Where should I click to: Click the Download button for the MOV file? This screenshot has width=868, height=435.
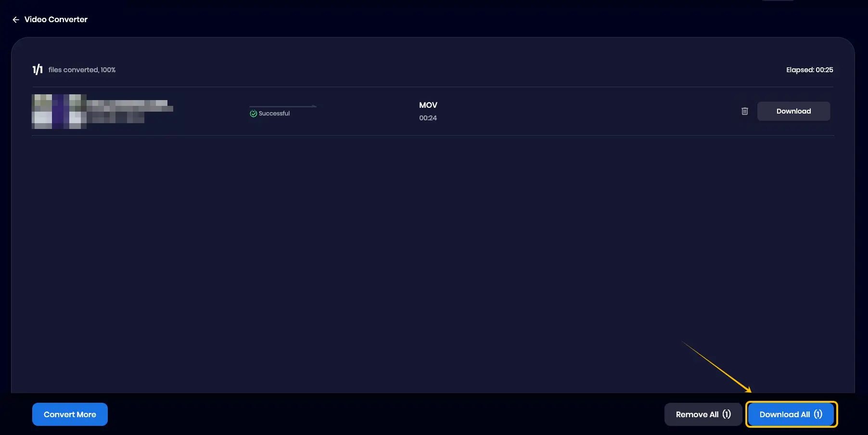793,111
